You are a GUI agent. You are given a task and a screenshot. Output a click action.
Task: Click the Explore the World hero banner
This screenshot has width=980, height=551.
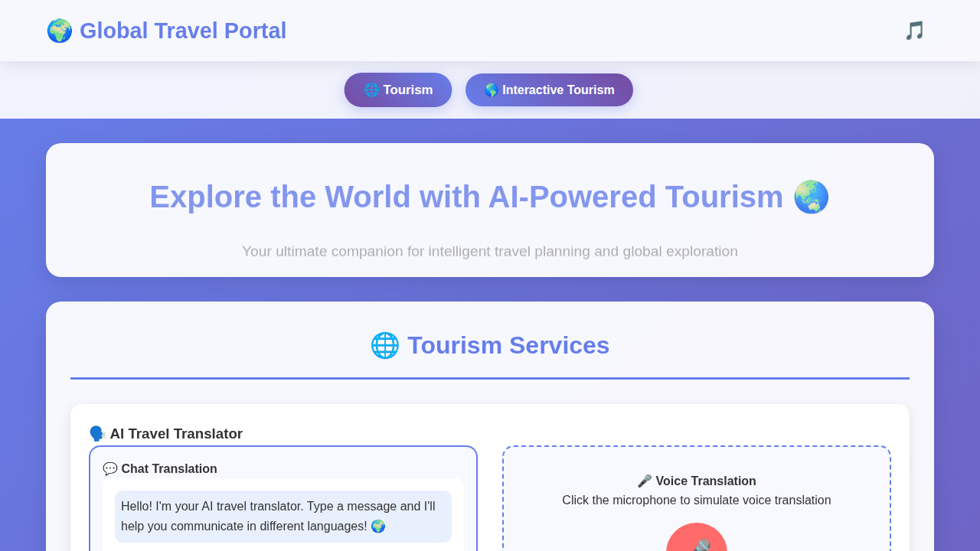pos(490,209)
